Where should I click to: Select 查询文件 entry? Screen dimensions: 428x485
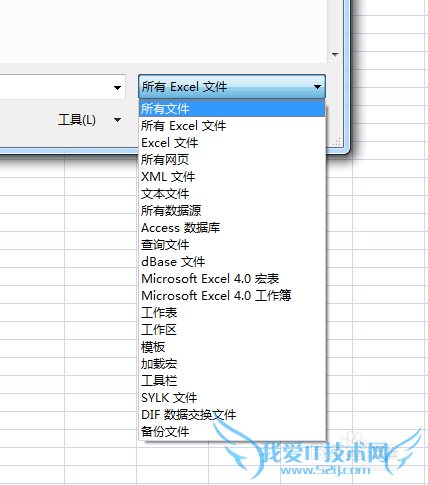tap(232, 245)
